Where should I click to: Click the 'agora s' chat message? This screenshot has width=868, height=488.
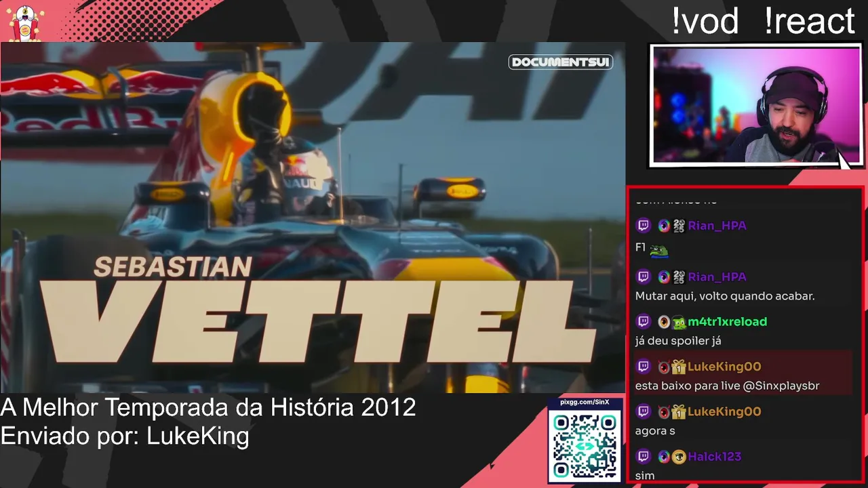tap(655, 431)
